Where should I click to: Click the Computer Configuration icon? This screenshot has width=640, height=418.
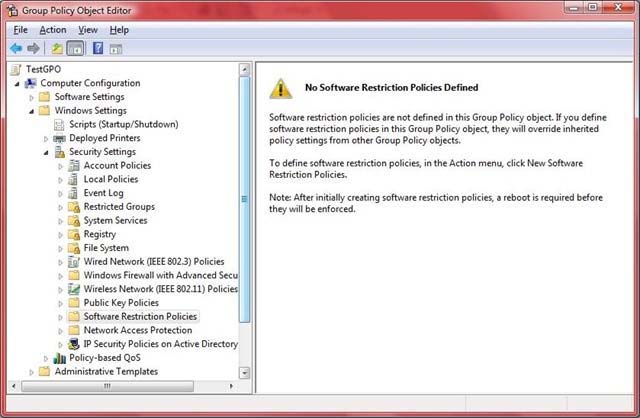[31, 83]
